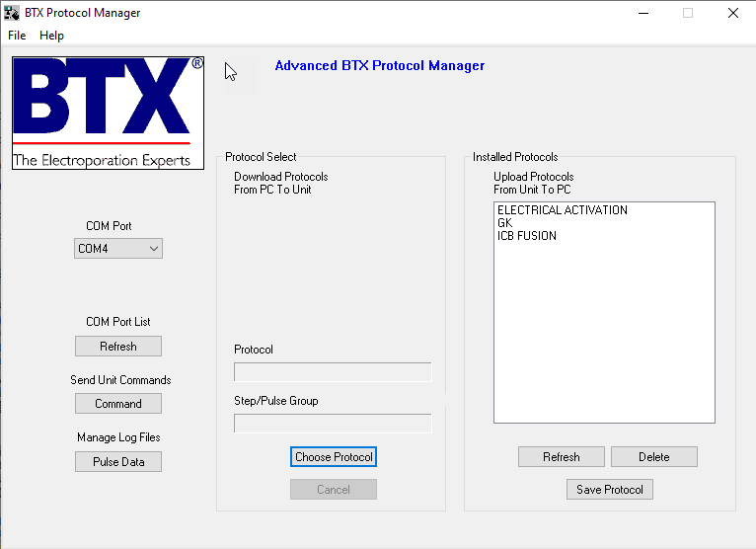Click the Save Protocol button

point(609,489)
